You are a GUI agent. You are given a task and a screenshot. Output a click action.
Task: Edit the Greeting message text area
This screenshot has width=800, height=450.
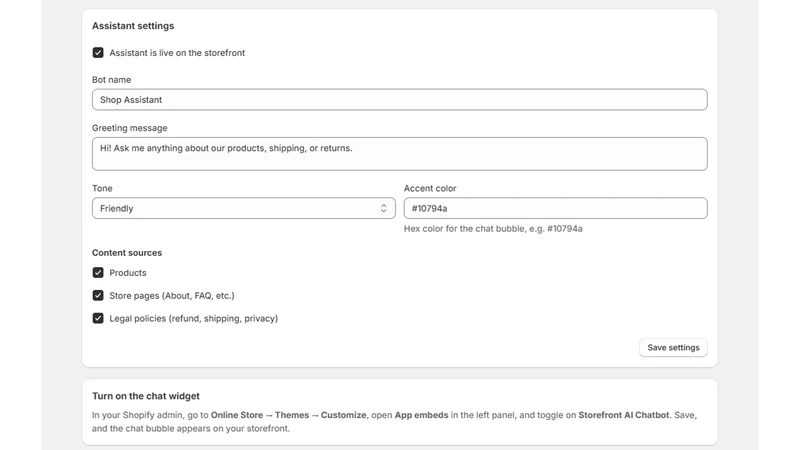pyautogui.click(x=399, y=154)
